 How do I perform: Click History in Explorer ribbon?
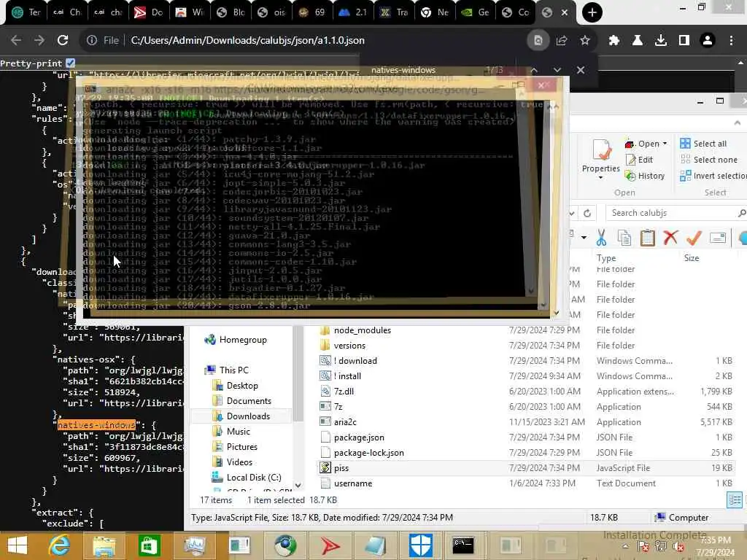click(645, 176)
